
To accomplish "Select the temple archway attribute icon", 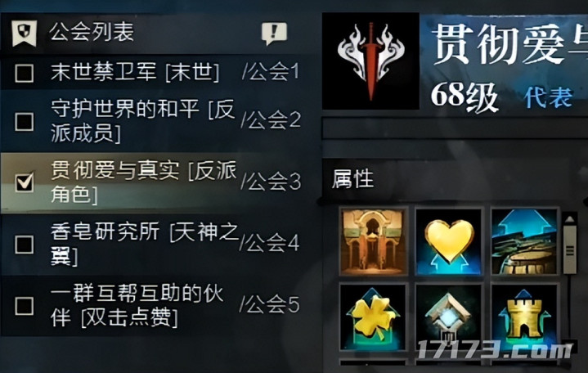I will [x=373, y=242].
